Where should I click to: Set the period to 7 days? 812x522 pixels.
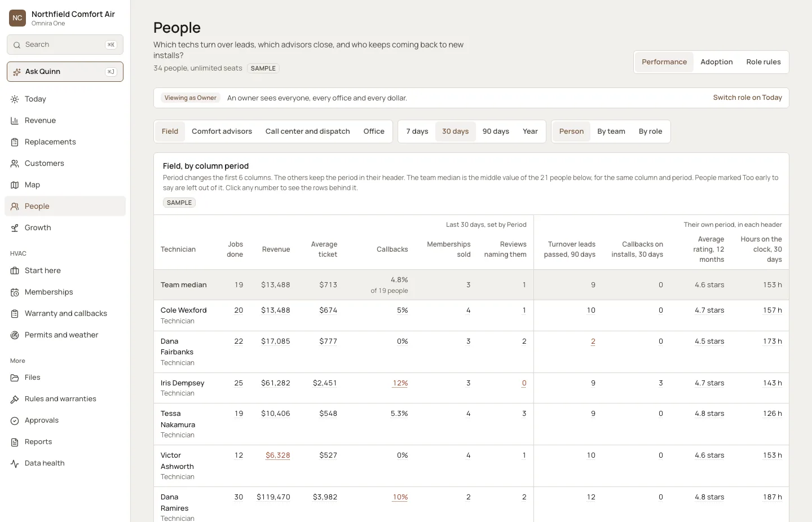coord(417,131)
